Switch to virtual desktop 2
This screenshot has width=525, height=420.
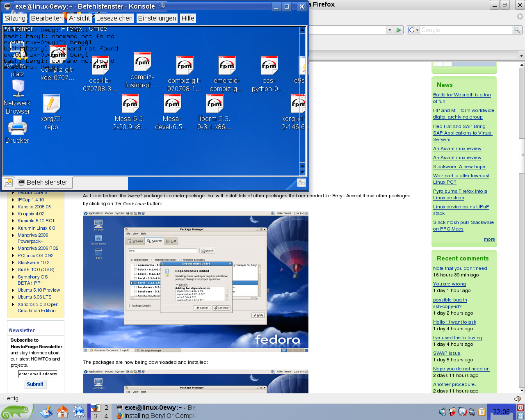click(x=106, y=408)
